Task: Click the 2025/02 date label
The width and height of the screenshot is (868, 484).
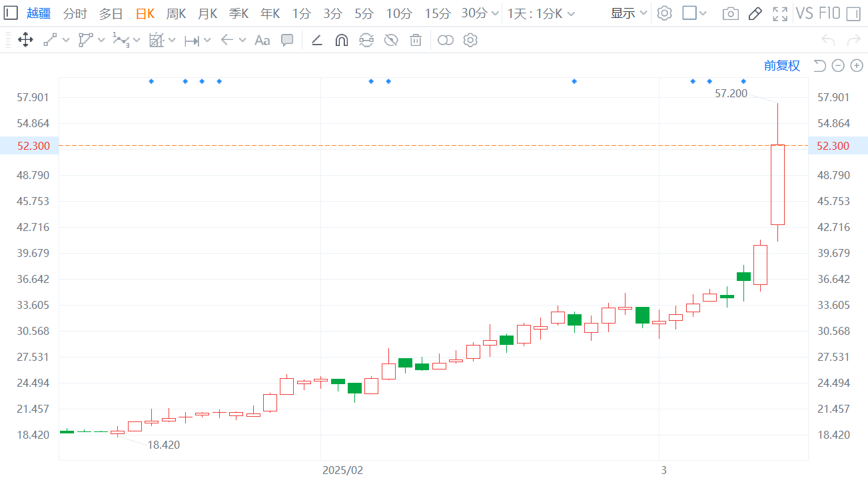Action: point(343,470)
